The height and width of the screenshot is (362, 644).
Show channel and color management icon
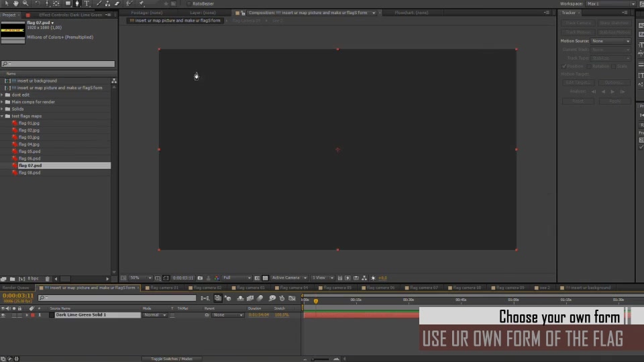[x=217, y=278]
